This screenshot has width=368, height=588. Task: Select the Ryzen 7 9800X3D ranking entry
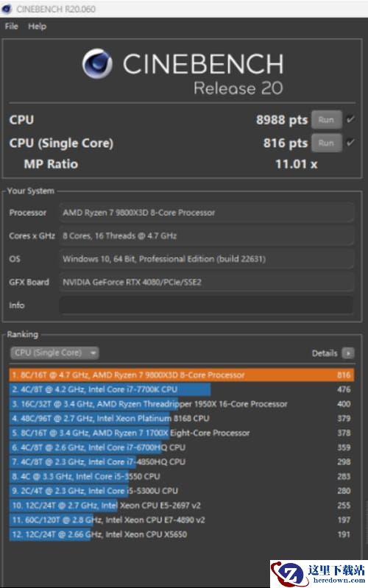(x=182, y=375)
